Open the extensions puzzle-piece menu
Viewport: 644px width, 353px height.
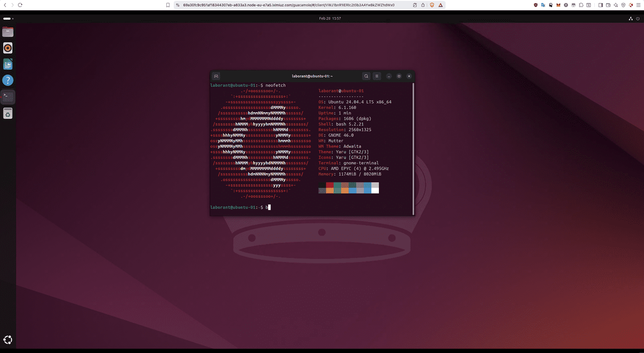click(x=581, y=5)
